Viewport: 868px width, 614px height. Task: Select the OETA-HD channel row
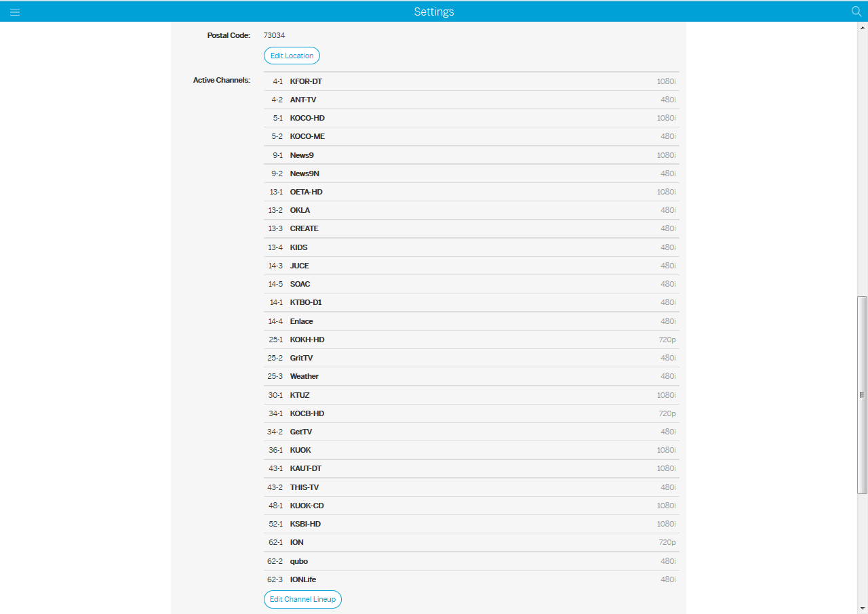(471, 192)
